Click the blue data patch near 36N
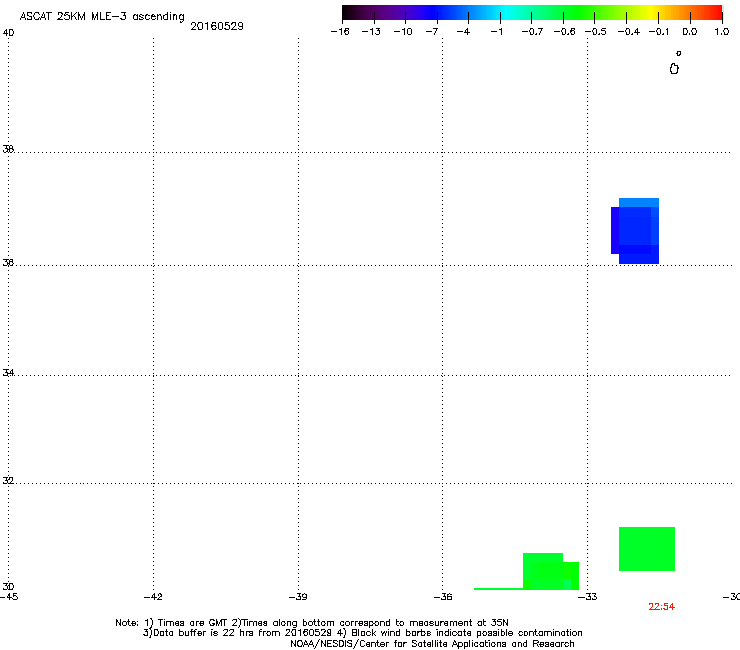The image size is (740, 650). coord(635,231)
